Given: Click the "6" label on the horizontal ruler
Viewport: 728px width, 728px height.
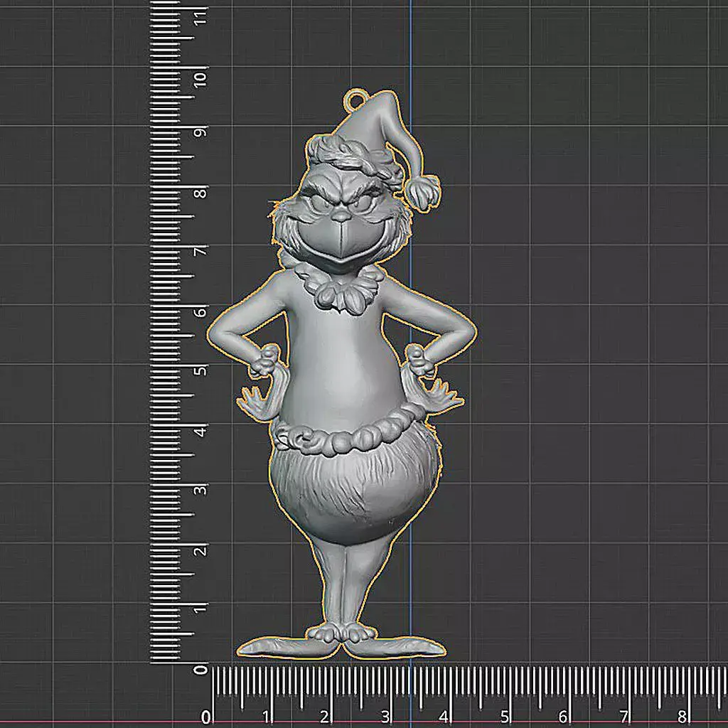Looking at the screenshot, I should point(563,717).
